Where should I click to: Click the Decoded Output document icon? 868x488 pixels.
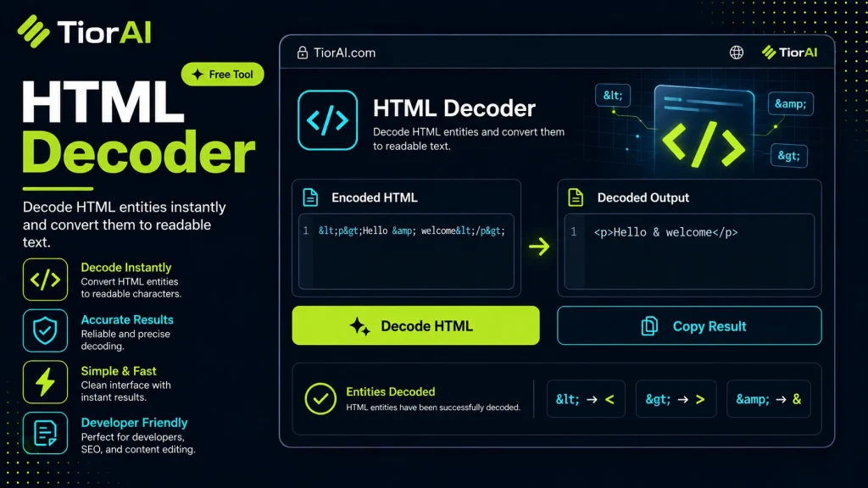pyautogui.click(x=576, y=197)
